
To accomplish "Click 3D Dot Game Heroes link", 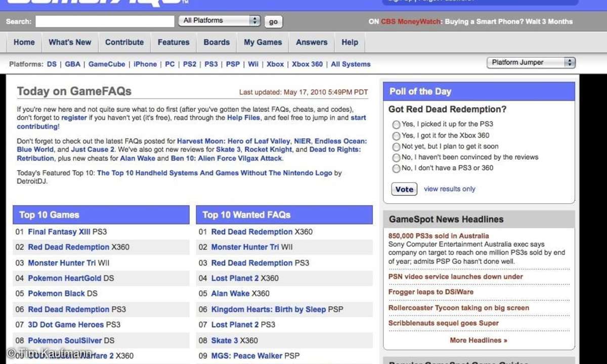I will coord(66,325).
